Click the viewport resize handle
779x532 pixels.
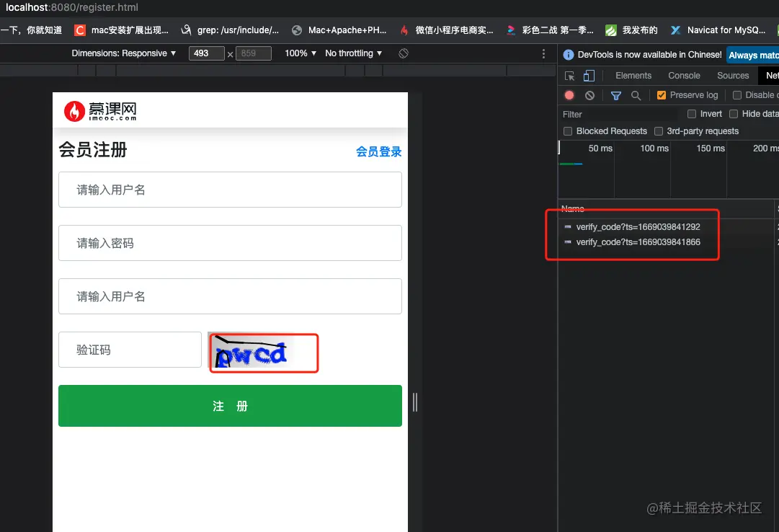[415, 402]
